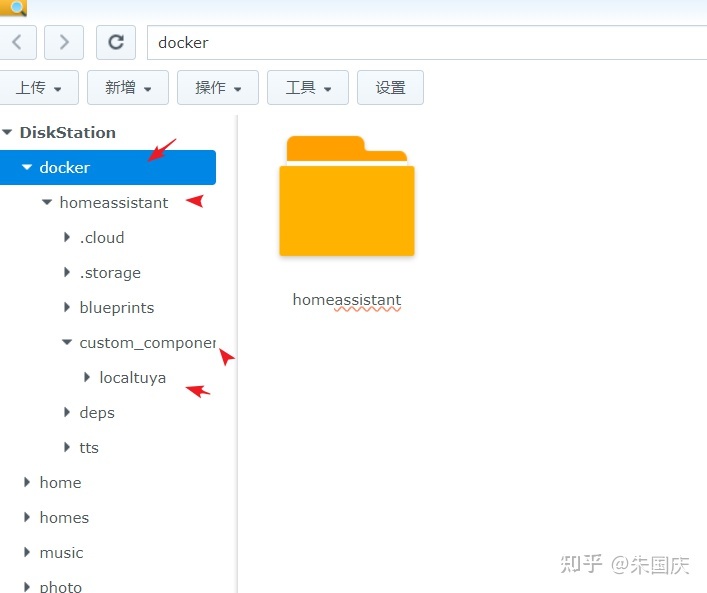
Task: Click the back navigation arrow
Action: tap(17, 42)
